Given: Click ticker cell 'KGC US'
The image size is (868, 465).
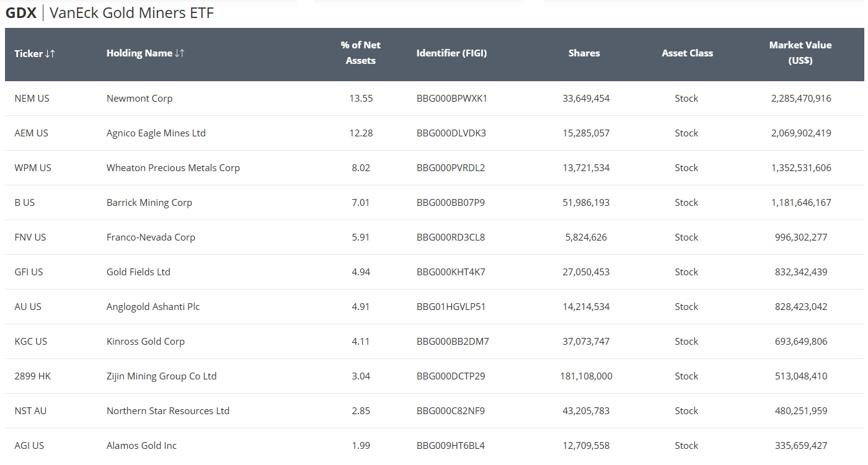Looking at the screenshot, I should tap(31, 342).
